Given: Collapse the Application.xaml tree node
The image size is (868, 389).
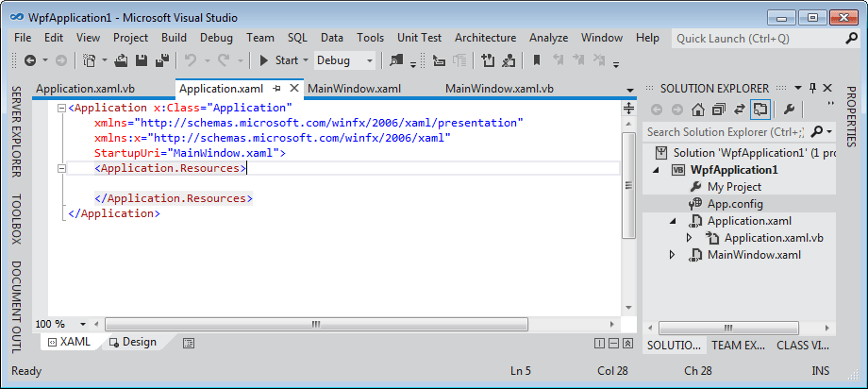Looking at the screenshot, I should [x=673, y=221].
